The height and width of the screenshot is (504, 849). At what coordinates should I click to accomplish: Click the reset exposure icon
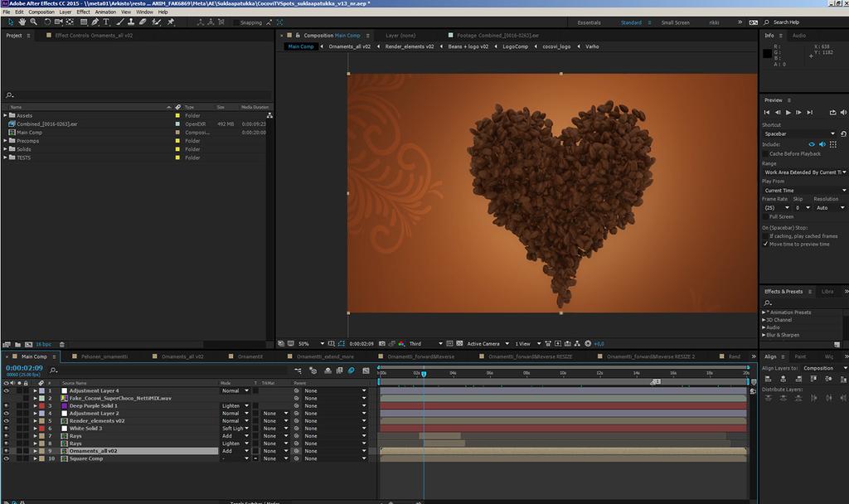(588, 344)
